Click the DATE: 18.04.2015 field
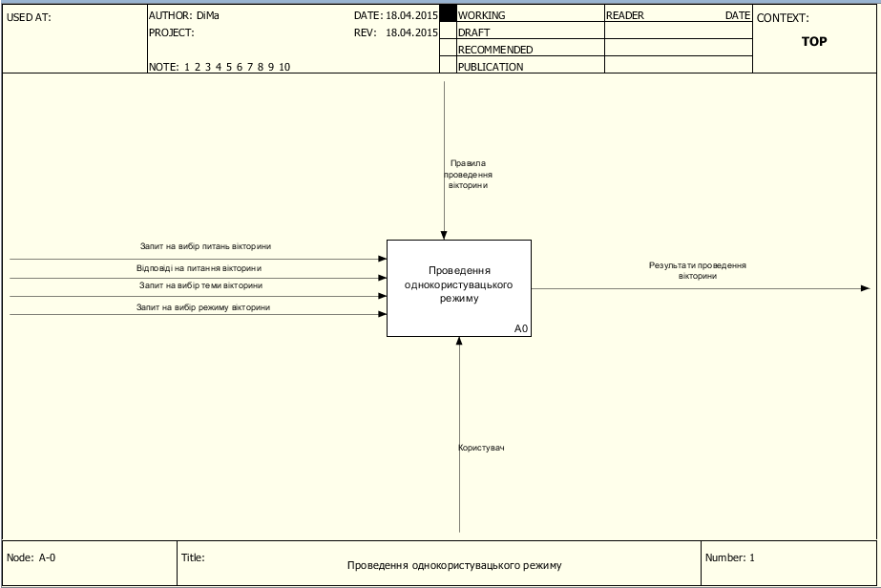The width and height of the screenshot is (881, 588). (x=395, y=15)
